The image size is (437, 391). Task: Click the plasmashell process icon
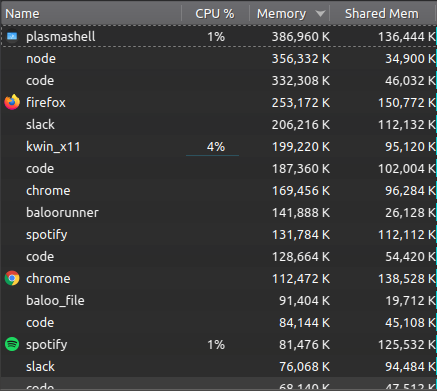[12, 36]
